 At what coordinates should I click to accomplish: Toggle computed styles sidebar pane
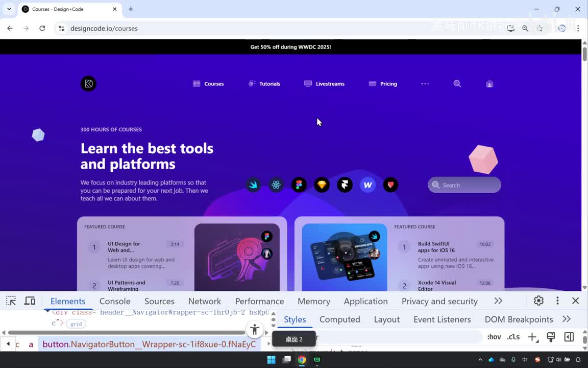569,337
